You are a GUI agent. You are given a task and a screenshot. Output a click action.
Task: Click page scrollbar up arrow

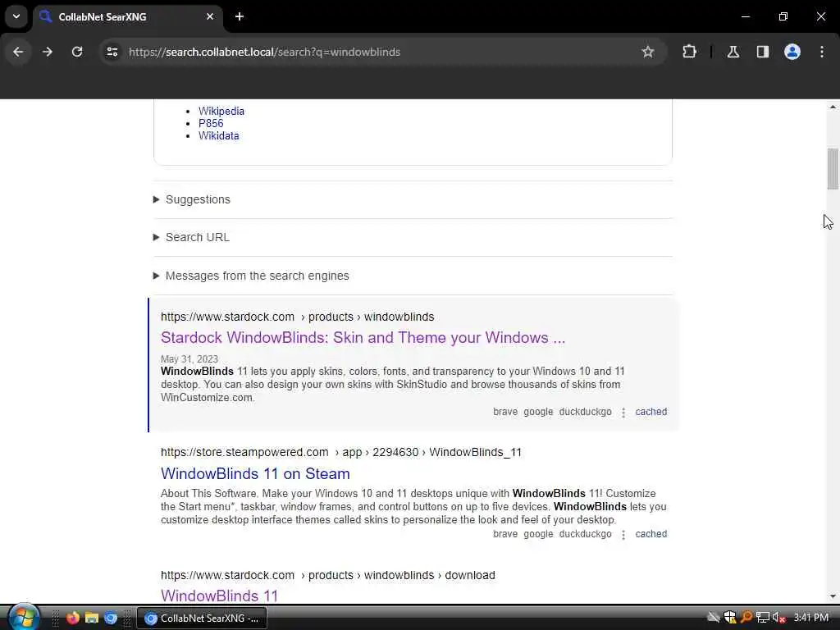[833, 107]
